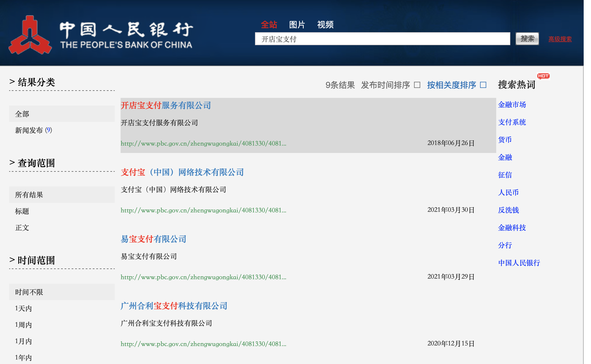Click hot search term 分行
Image resolution: width=591 pixels, height=364 pixels.
click(x=505, y=245)
